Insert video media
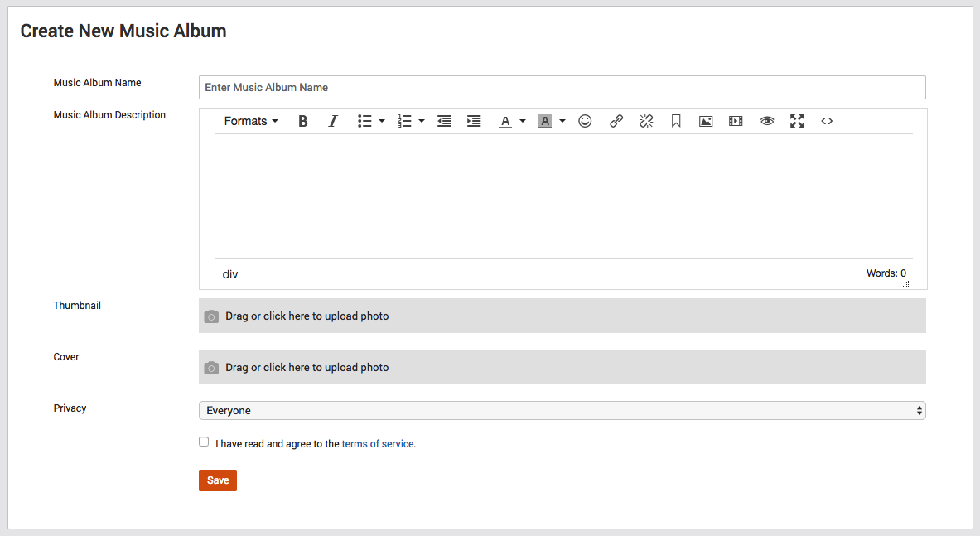This screenshot has height=536, width=980. (x=736, y=121)
